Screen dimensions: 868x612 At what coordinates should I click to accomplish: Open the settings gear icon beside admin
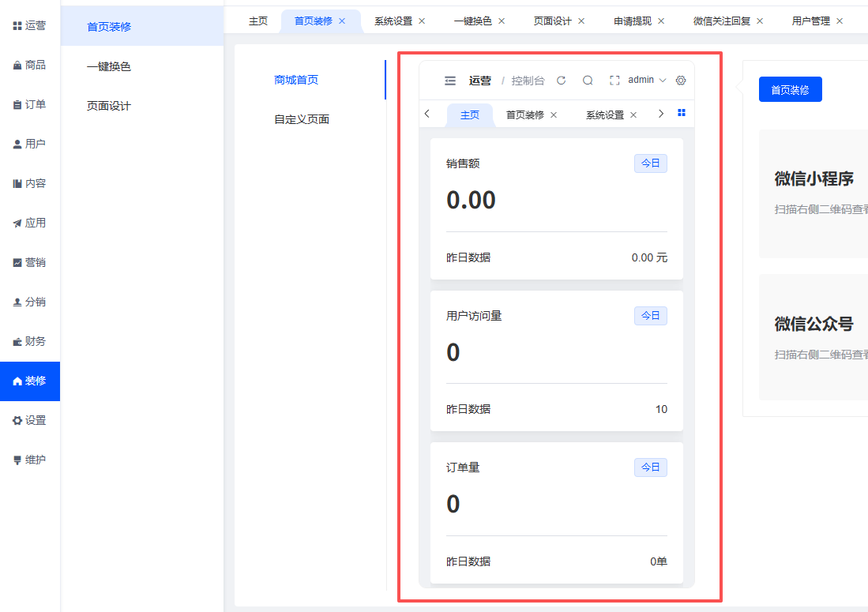[681, 81]
